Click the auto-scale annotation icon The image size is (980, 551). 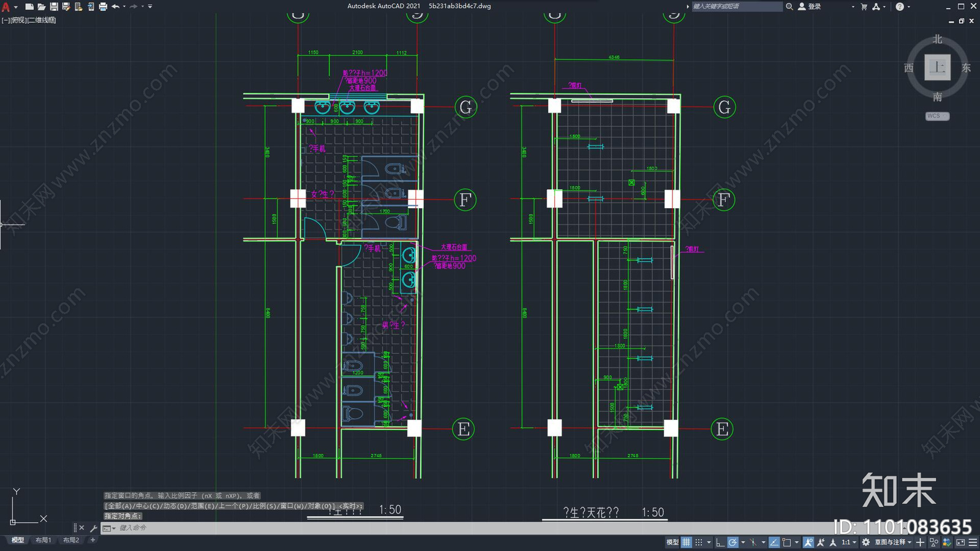click(x=821, y=542)
